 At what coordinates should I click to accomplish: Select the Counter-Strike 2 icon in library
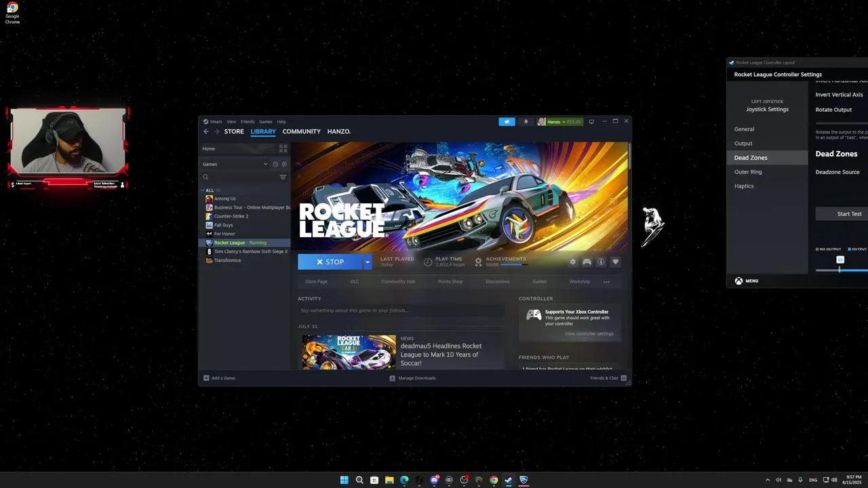click(x=209, y=216)
